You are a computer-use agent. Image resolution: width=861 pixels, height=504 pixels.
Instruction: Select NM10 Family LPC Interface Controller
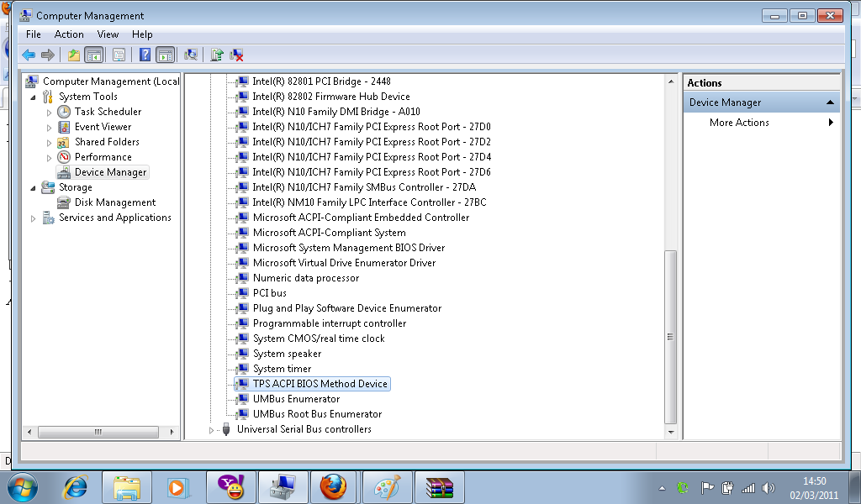coord(369,202)
